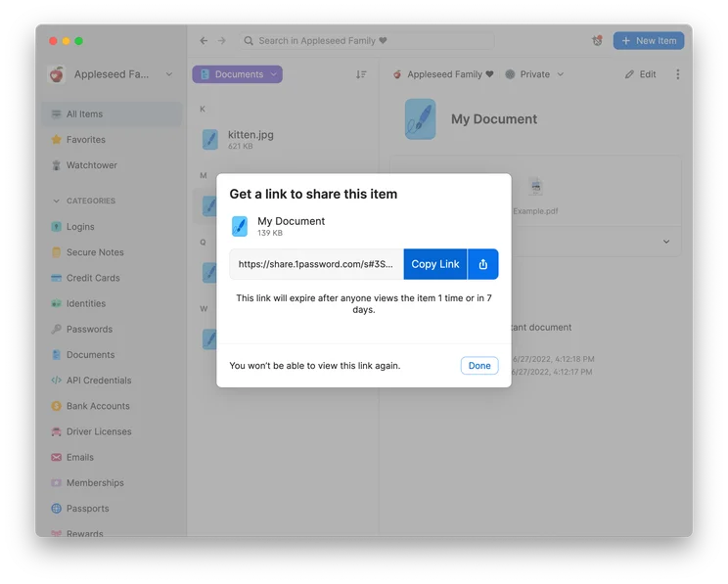Click the New Item button
This screenshot has height=584, width=728.
point(649,41)
